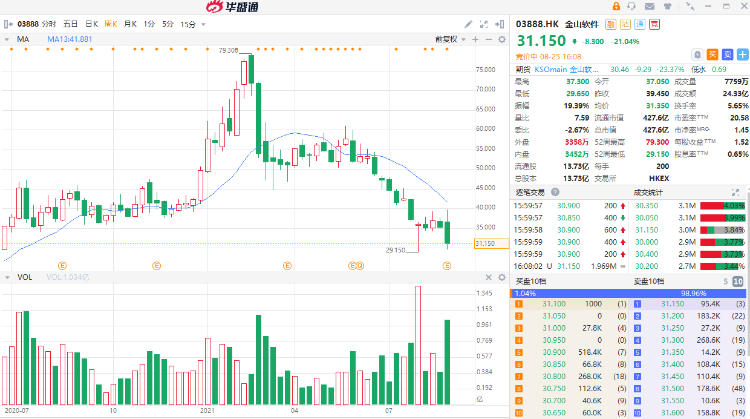This screenshot has height=419, width=750.
Task: Click the shrink window arrows icon
Action: 690,6
